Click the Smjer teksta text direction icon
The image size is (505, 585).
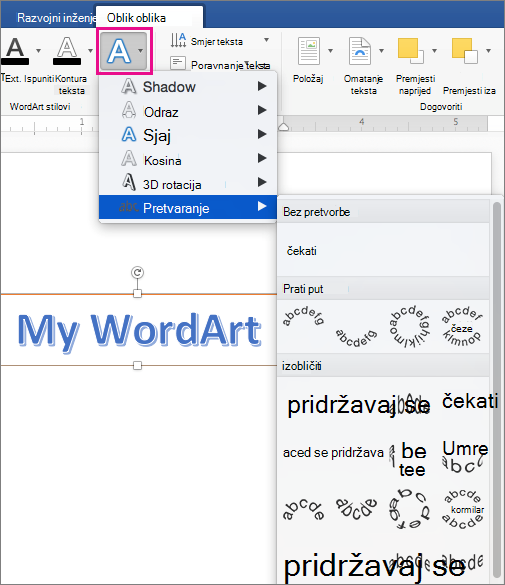[x=178, y=40]
